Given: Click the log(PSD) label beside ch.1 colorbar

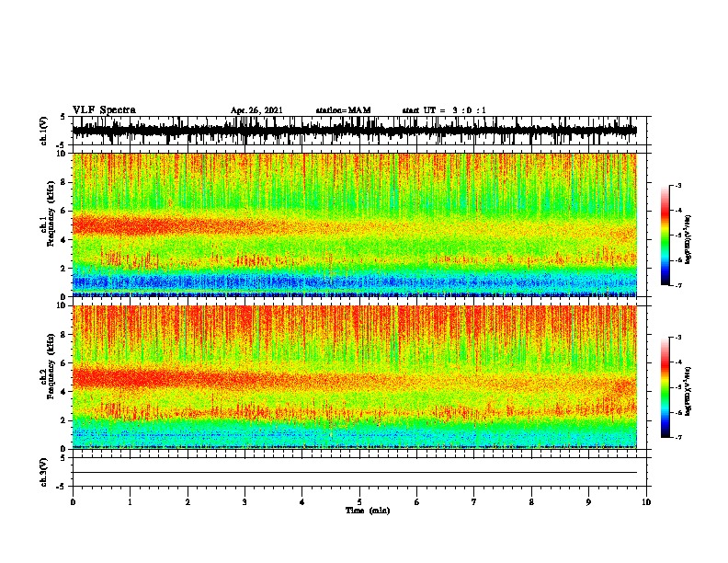Looking at the screenshot, I should (x=688, y=239).
